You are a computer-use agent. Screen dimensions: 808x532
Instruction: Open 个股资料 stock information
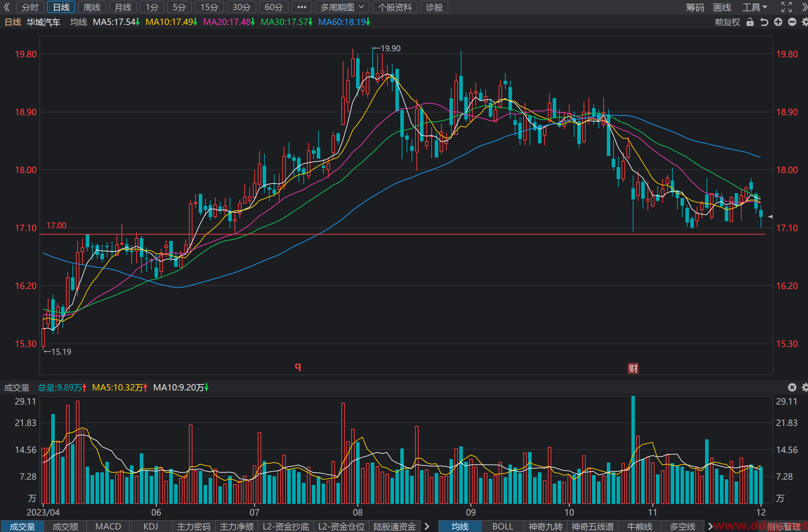click(x=395, y=7)
